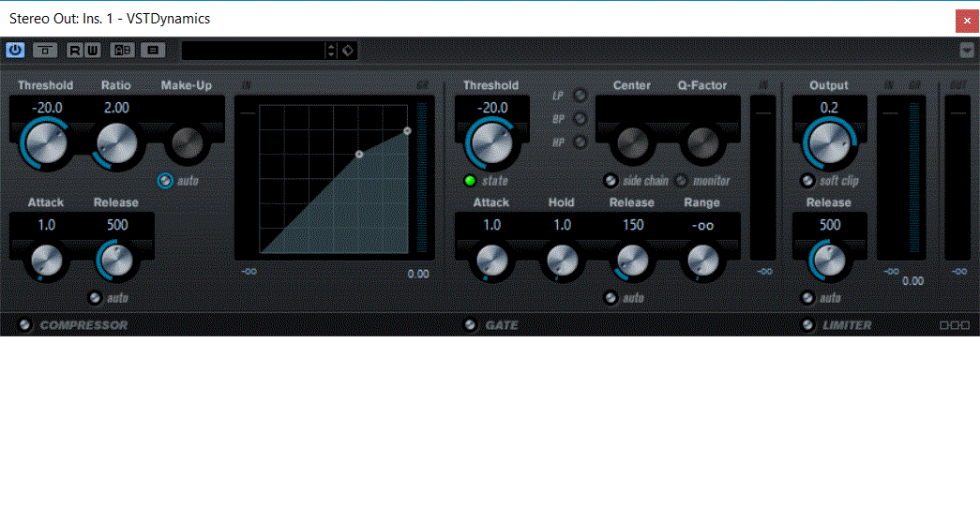Screen dimensions: 980x507
Task: Toggle Make-Up auto gain button
Action: click(164, 181)
